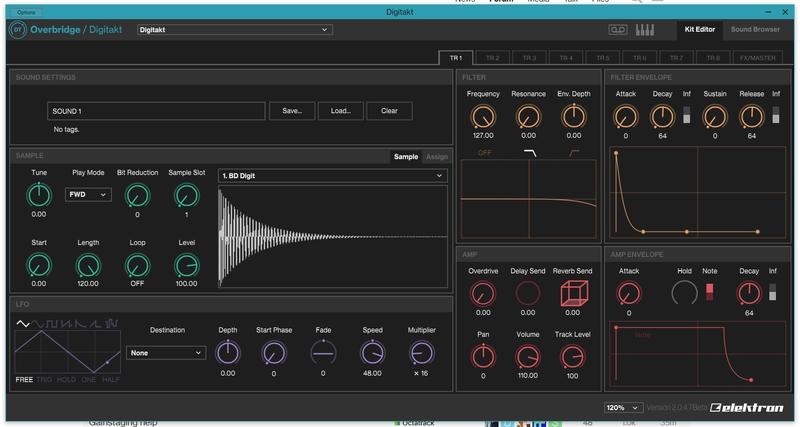Click the sample Level knob
The width and height of the screenshot is (800, 427).
click(x=186, y=265)
